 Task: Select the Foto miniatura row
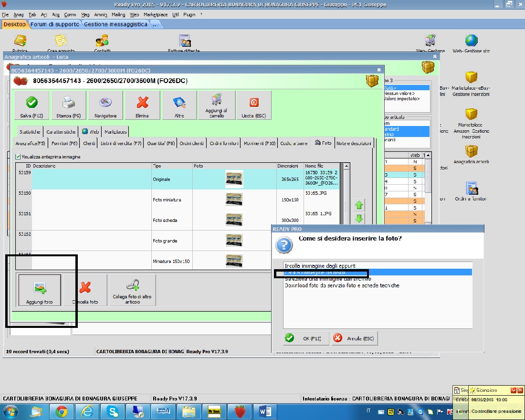click(x=178, y=199)
